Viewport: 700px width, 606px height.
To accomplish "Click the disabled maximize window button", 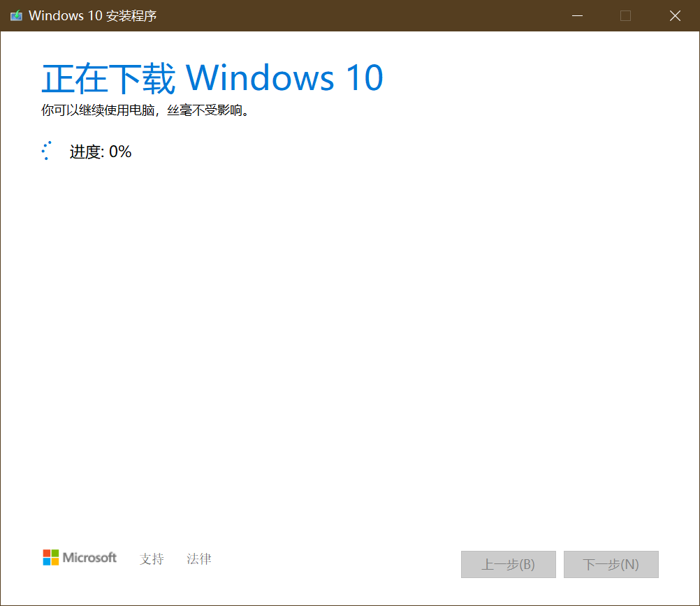I will 625,15.
